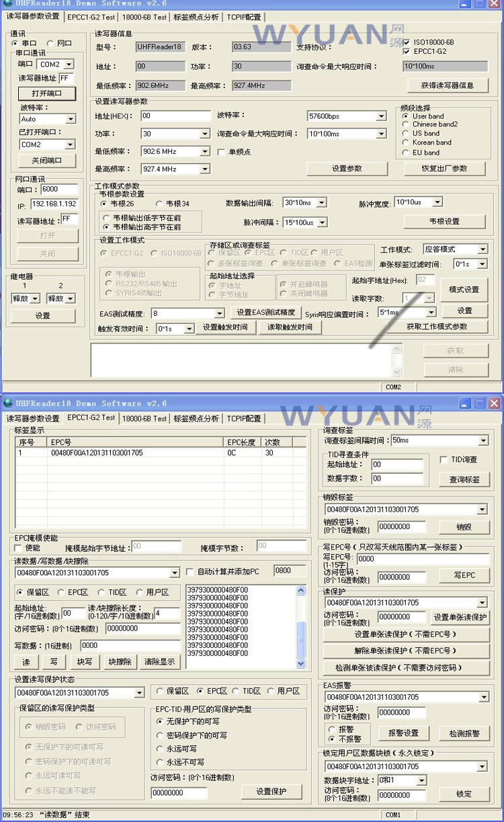Open 标签频点分析 tab in top window
The height and width of the screenshot is (822, 504).
196,17
